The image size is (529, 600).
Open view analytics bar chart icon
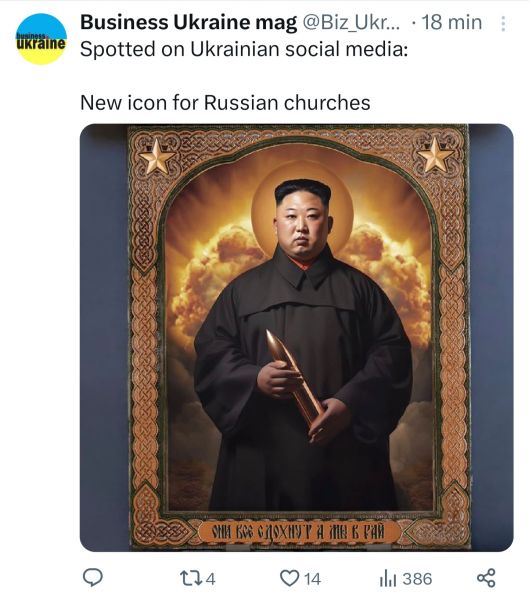(x=387, y=578)
